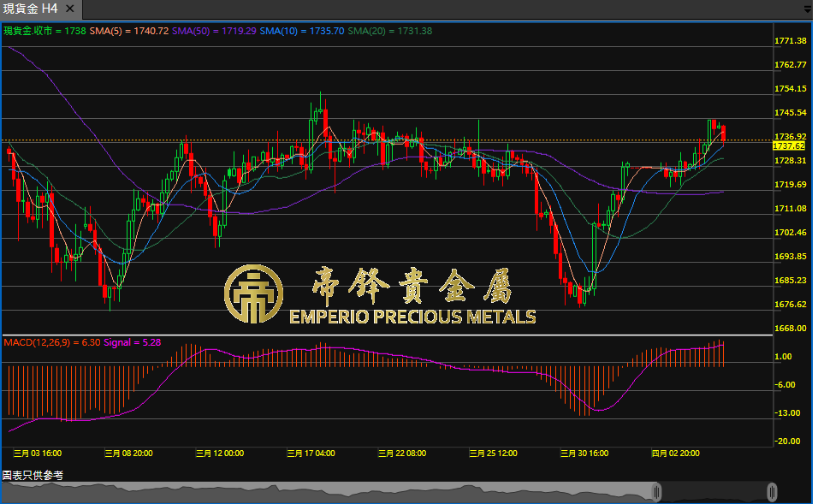The image size is (818, 504).
Task: Click the 1711.08 price axis label
Action: pyautogui.click(x=791, y=209)
